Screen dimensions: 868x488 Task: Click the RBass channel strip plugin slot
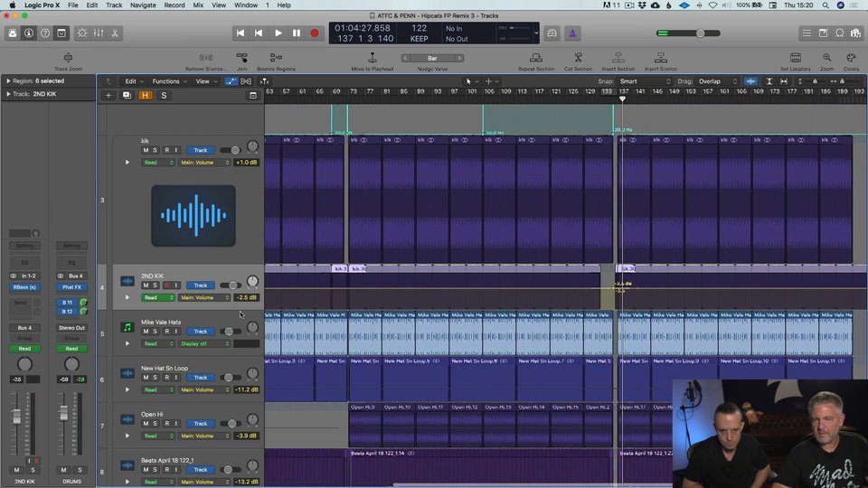pos(24,287)
